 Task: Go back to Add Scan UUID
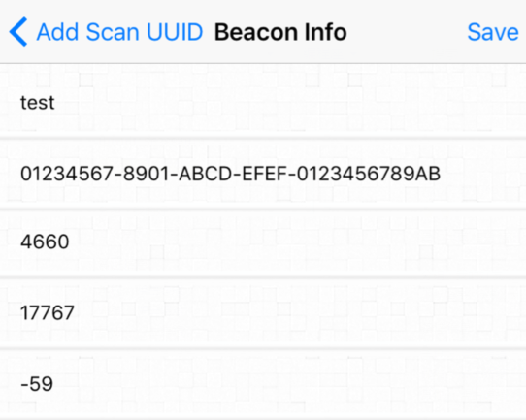pyautogui.click(x=106, y=32)
